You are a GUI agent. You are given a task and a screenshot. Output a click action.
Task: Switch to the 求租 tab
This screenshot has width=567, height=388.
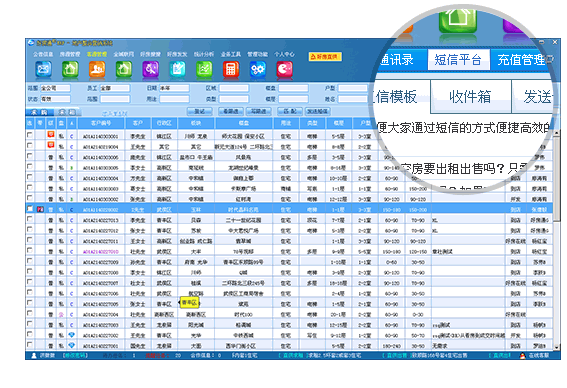[67, 112]
